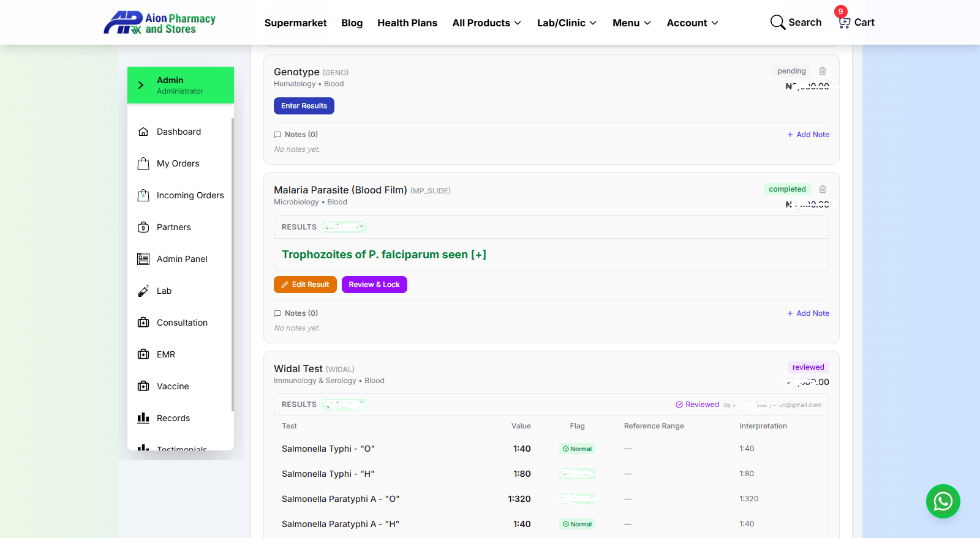The image size is (980, 538).
Task: Open WhatsApp chat floating button
Action: click(943, 501)
